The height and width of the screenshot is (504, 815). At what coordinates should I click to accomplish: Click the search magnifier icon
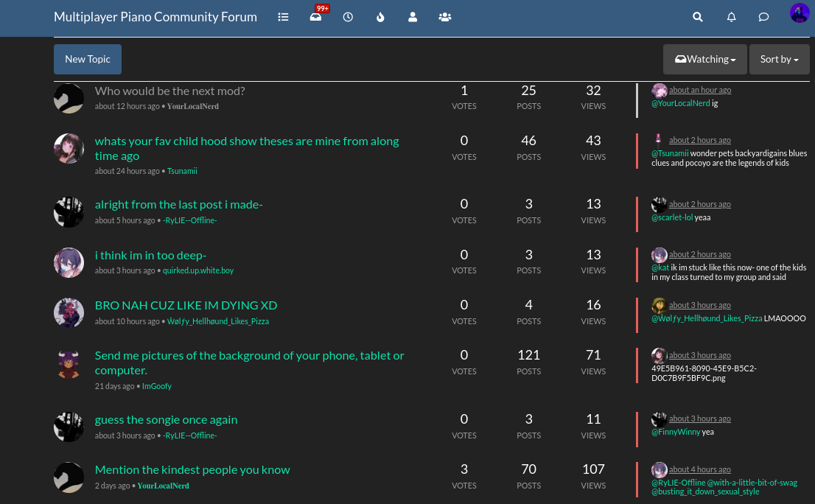[698, 17]
